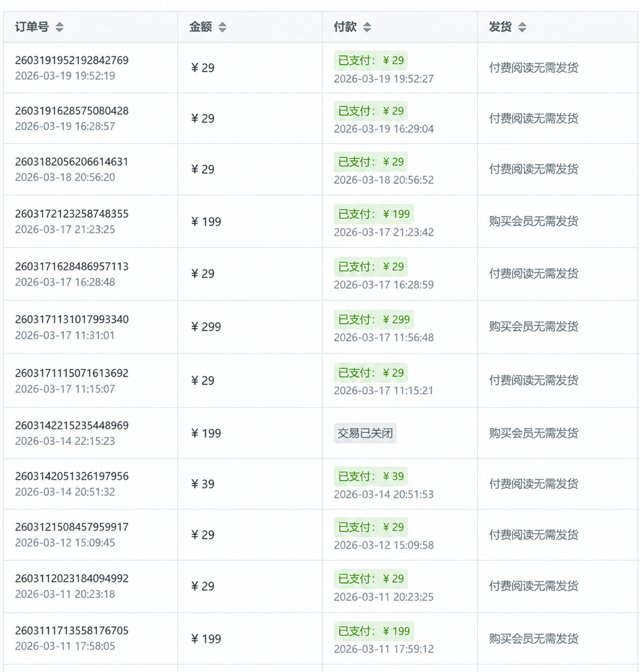Select order number 2603172123258748355
Screen dimensions: 640x672
[71, 213]
